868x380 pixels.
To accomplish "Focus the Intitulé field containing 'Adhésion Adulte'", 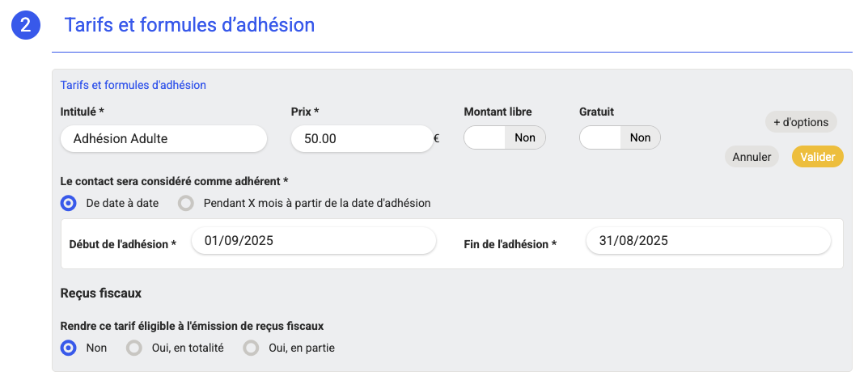I will [x=163, y=138].
